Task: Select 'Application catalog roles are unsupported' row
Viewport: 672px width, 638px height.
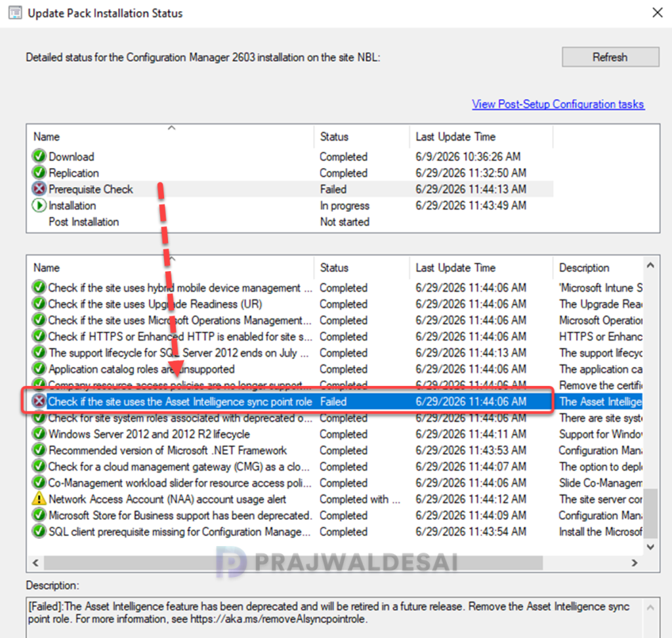Action: tap(142, 370)
